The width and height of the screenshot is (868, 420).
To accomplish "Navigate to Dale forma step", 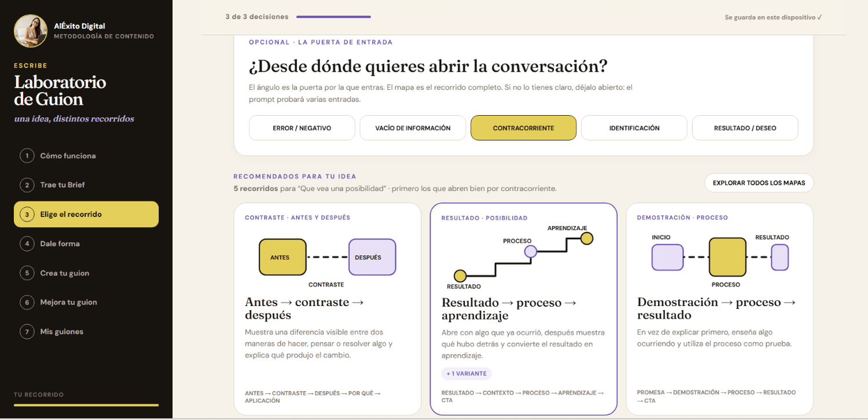I will (x=86, y=244).
